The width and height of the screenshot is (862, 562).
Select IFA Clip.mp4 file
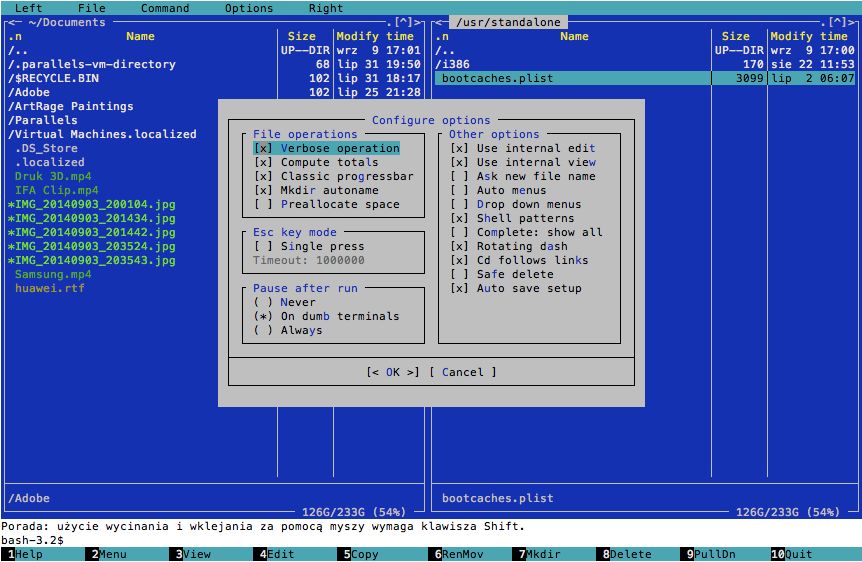tap(57, 190)
